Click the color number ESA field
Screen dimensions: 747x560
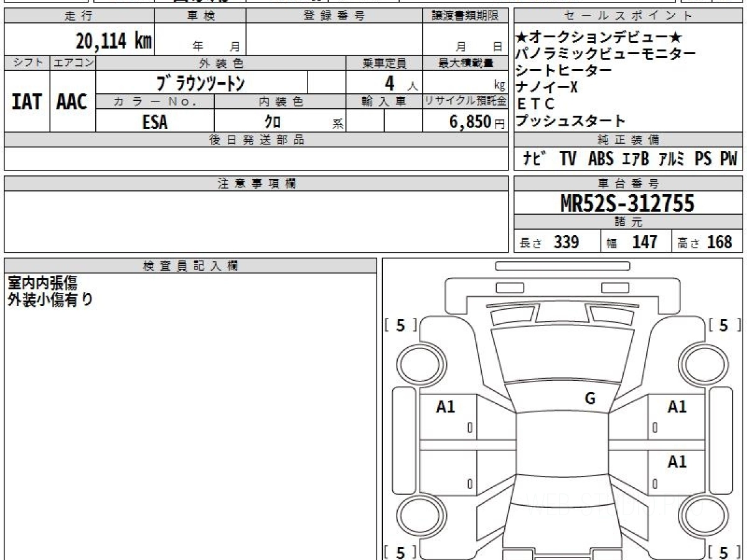[x=155, y=121]
